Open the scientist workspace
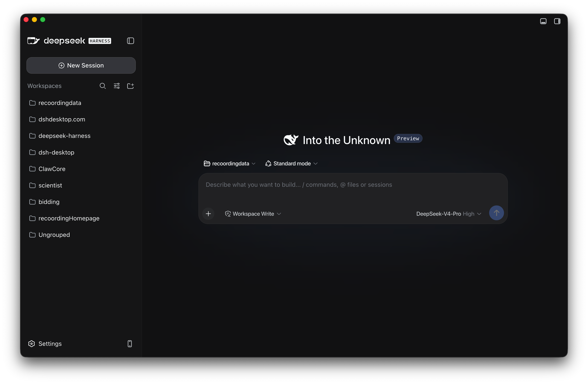The height and width of the screenshot is (384, 588). (81, 185)
